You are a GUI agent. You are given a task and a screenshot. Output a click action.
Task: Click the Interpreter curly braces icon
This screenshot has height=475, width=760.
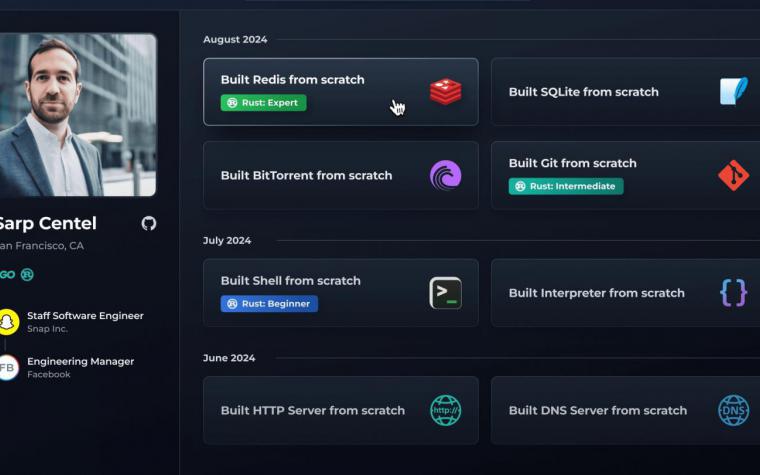click(x=733, y=293)
